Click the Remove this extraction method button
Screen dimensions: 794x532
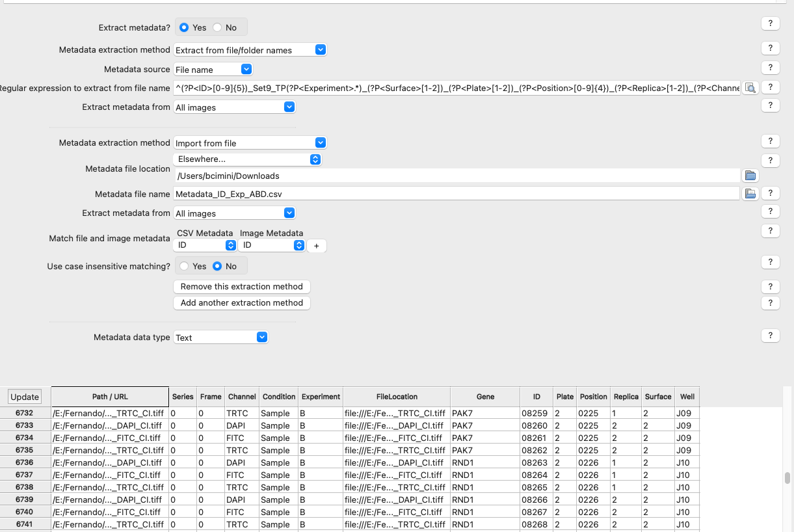(x=241, y=286)
